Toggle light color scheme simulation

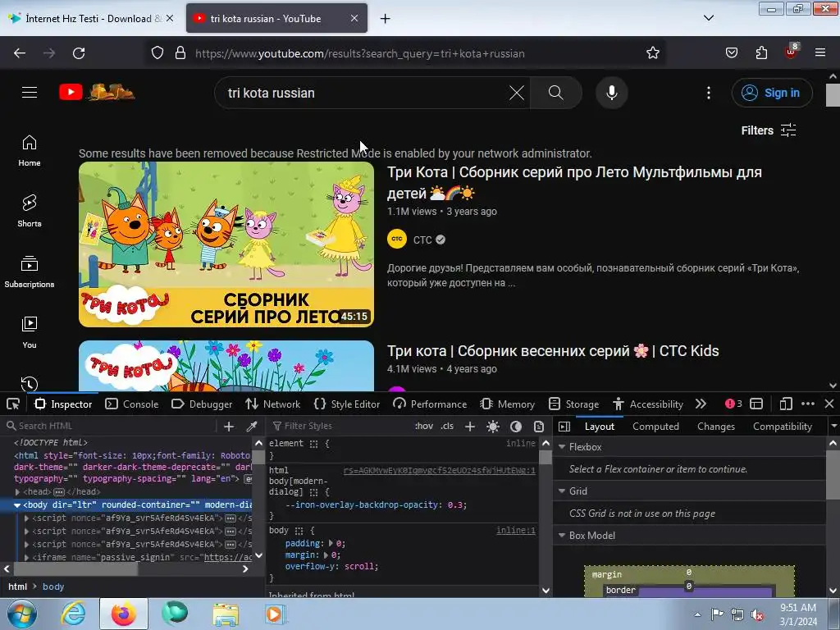[x=493, y=427]
